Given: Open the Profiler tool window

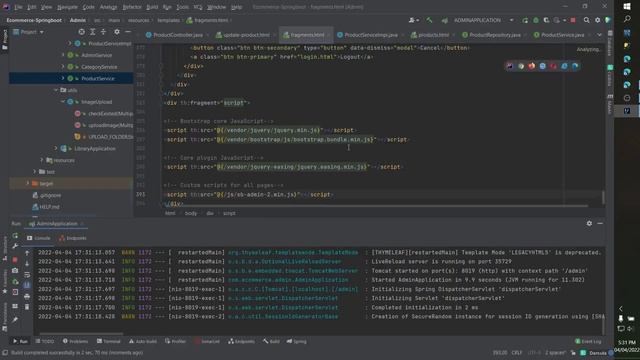Looking at the screenshot, I should tap(176, 341).
